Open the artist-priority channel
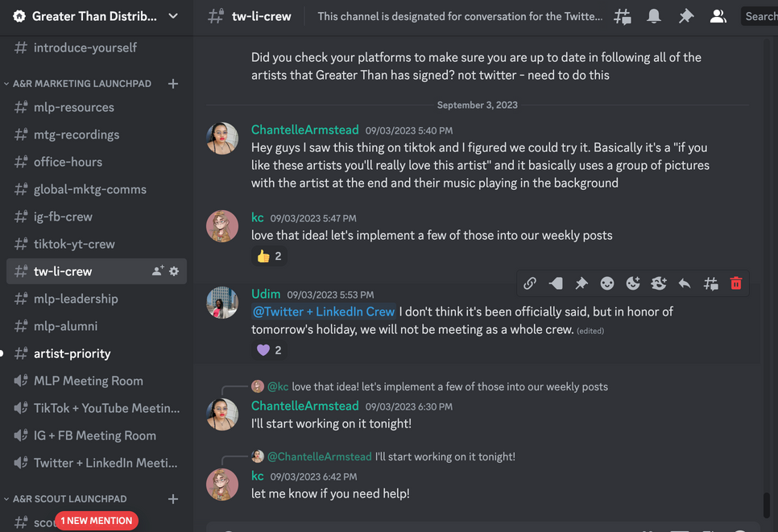 point(72,353)
